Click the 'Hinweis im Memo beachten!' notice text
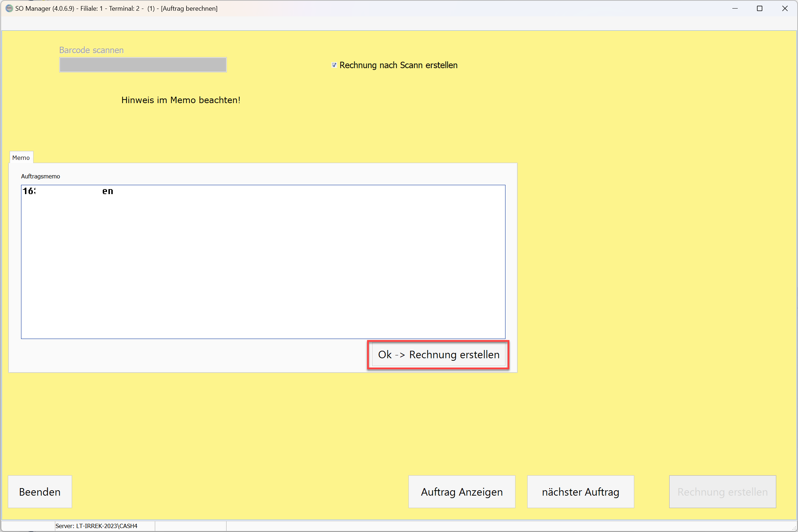This screenshot has width=798, height=532. tap(181, 100)
